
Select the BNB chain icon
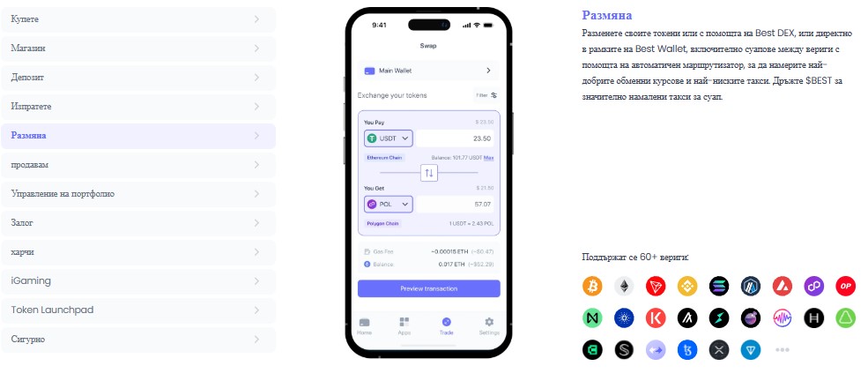(x=687, y=287)
